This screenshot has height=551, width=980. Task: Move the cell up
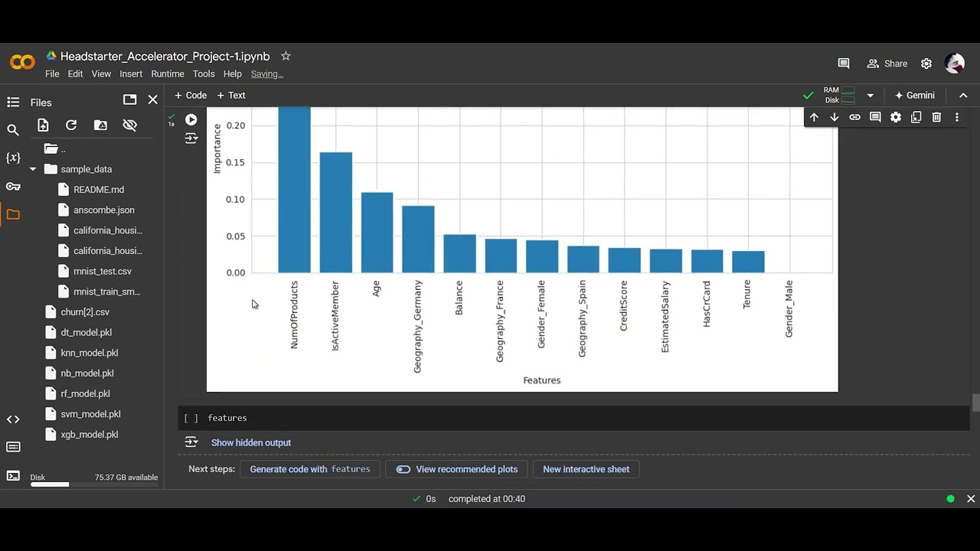814,117
